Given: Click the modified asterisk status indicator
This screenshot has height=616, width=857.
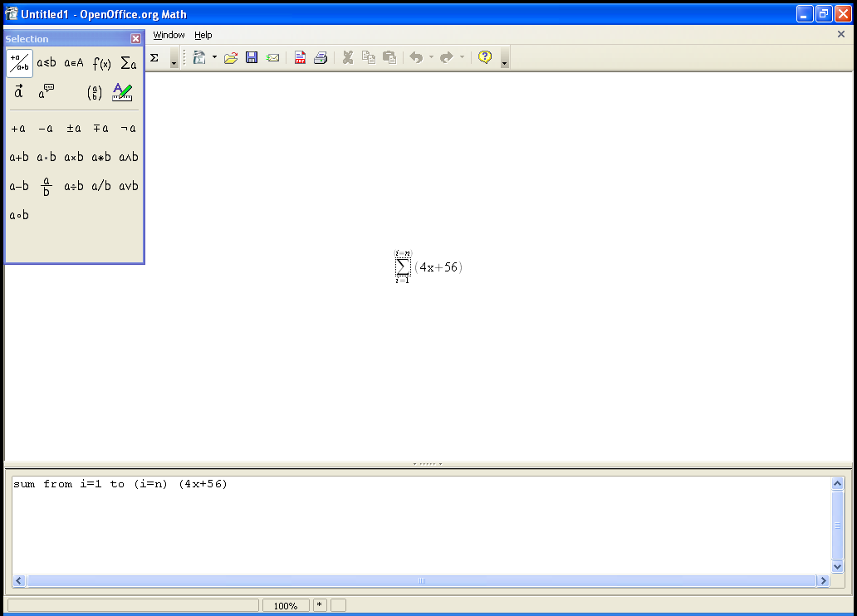Looking at the screenshot, I should pos(320,605).
